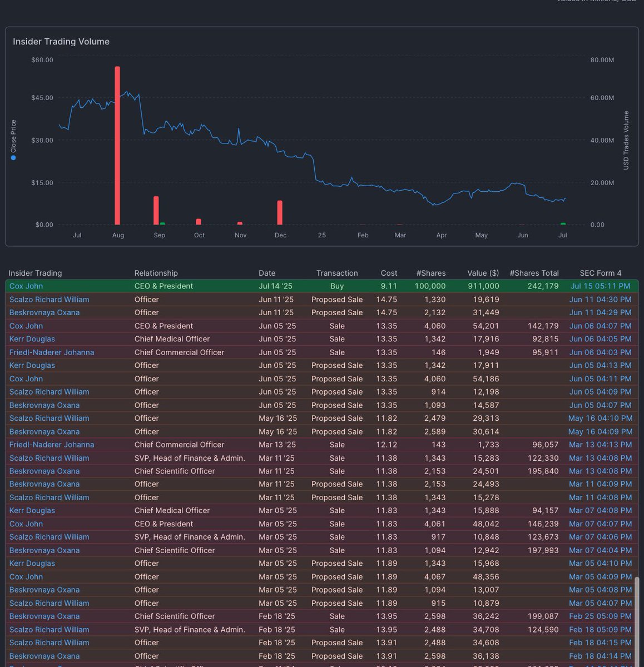644x667 pixels.
Task: Click the 195,840 total shares cell
Action: (543, 471)
